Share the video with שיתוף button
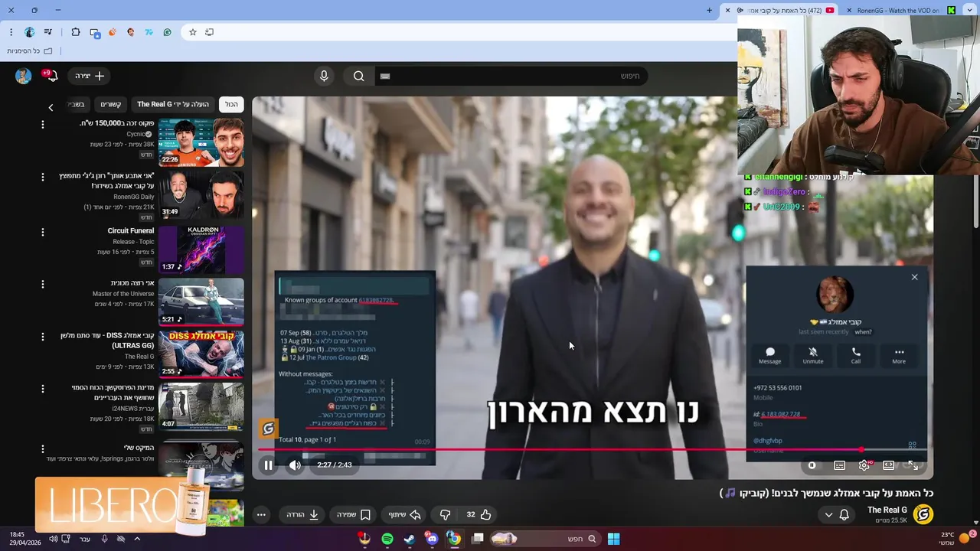 pos(405,514)
